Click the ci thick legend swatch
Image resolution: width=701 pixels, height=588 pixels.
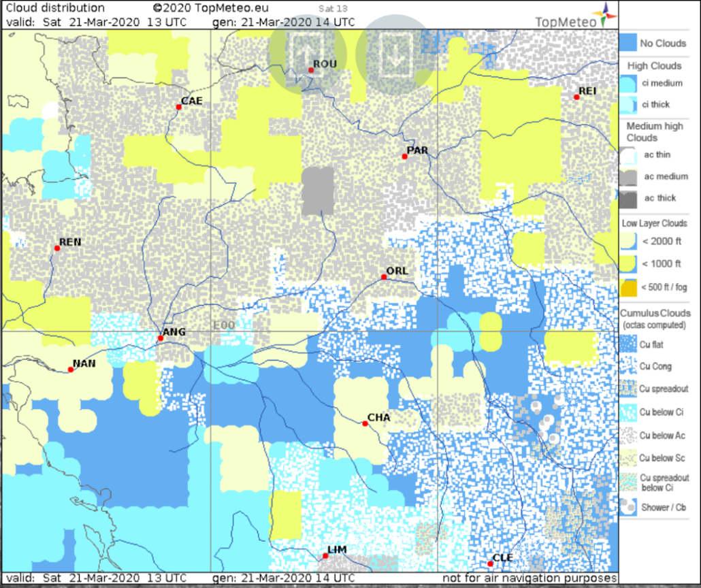[x=627, y=105]
